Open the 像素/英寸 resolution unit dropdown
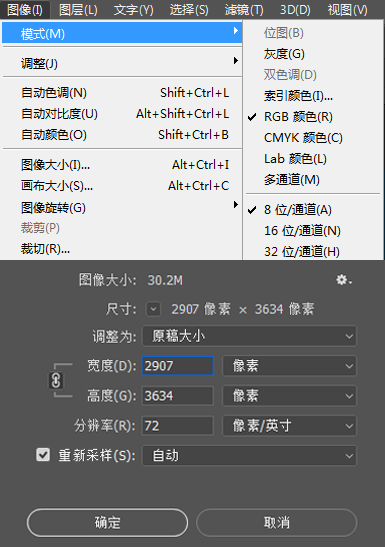 tap(289, 426)
